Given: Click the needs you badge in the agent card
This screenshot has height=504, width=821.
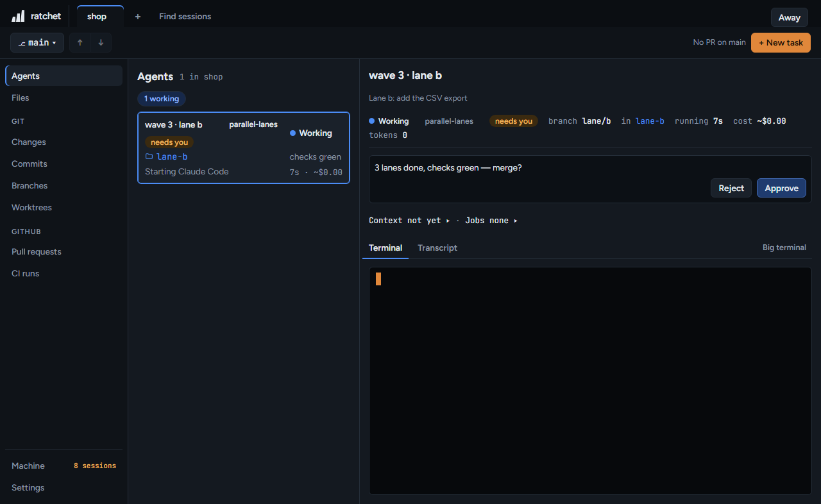Looking at the screenshot, I should (x=169, y=142).
